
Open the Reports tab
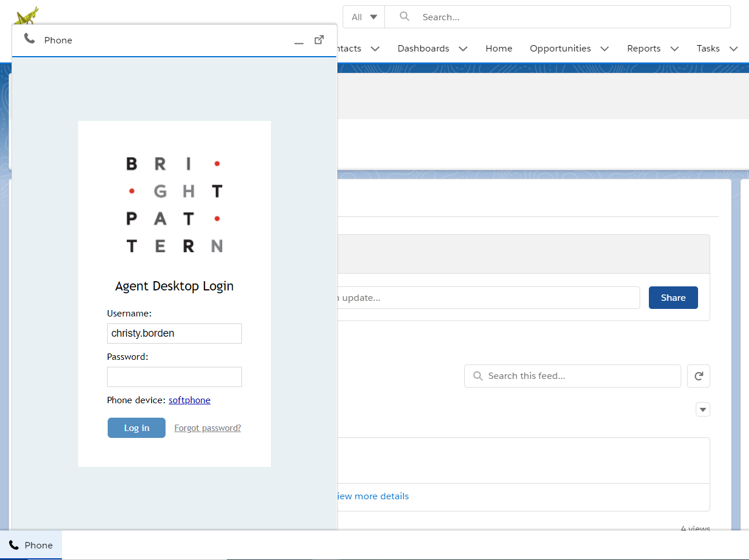coord(644,49)
